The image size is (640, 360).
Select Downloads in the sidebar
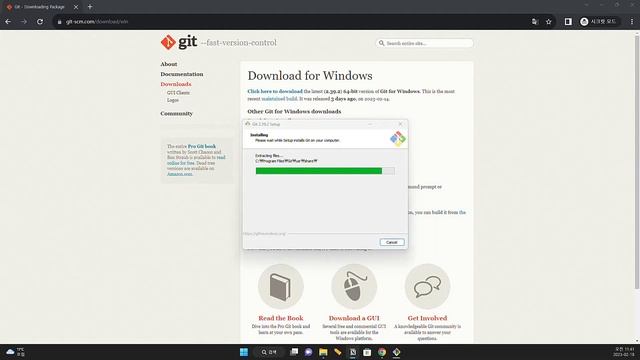point(176,84)
